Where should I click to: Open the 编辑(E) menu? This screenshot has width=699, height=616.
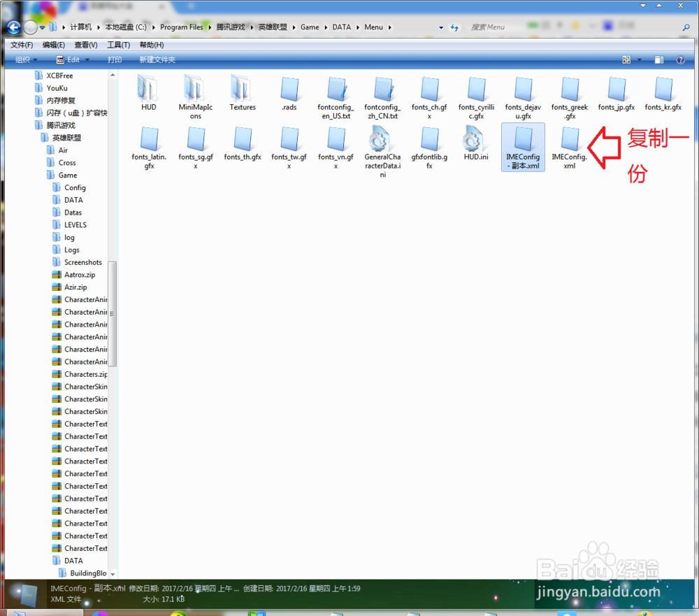54,45
